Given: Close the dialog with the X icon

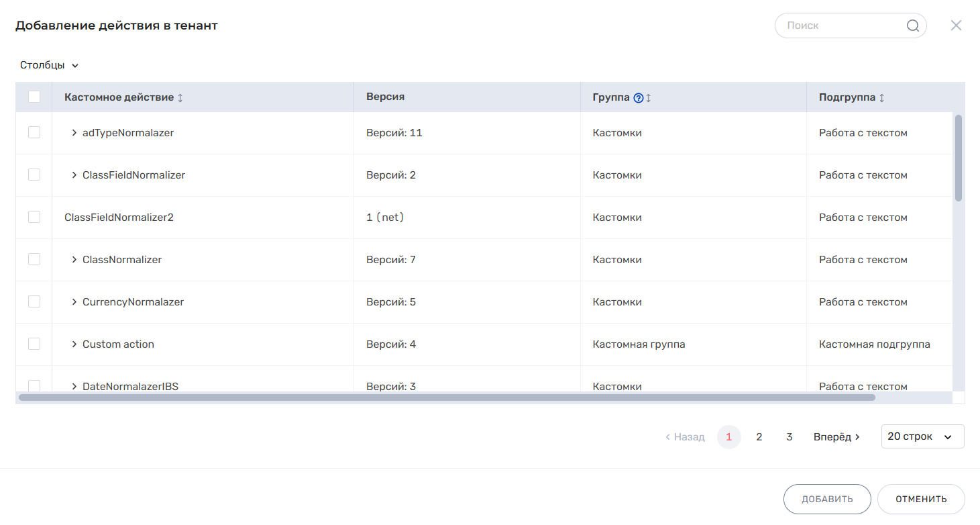Looking at the screenshot, I should point(956,26).
